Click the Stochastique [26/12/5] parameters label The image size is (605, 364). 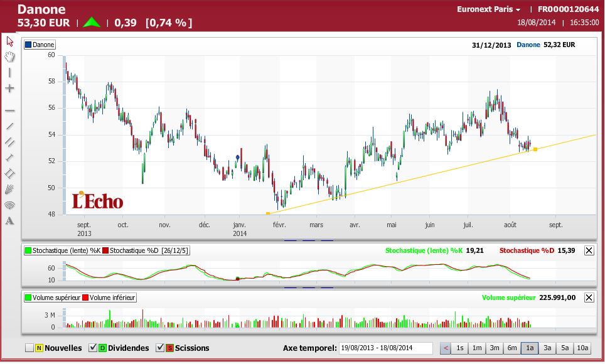click(x=175, y=250)
